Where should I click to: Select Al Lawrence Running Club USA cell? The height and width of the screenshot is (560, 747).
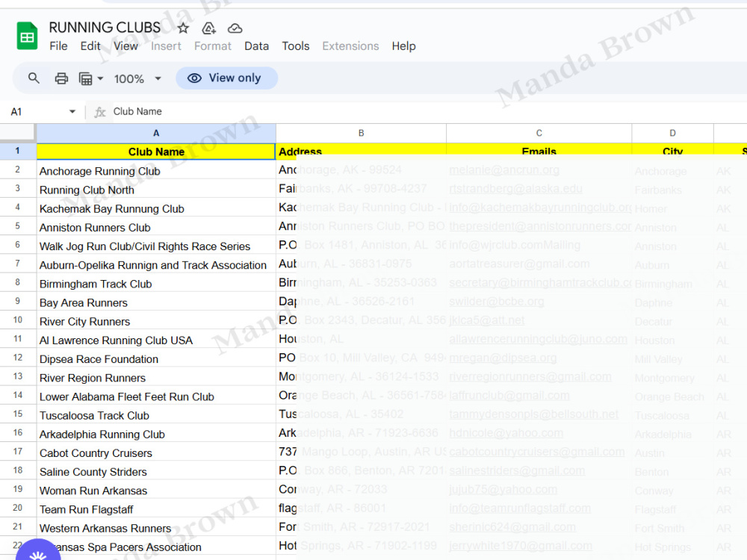click(x=156, y=340)
